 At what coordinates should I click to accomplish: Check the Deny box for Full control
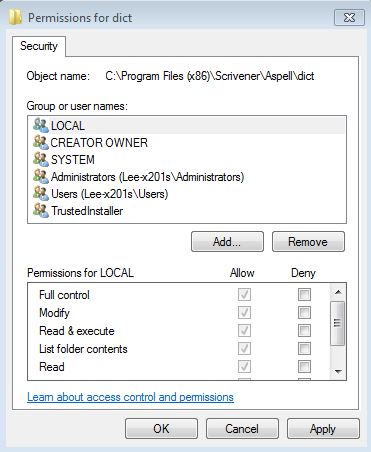pos(304,294)
